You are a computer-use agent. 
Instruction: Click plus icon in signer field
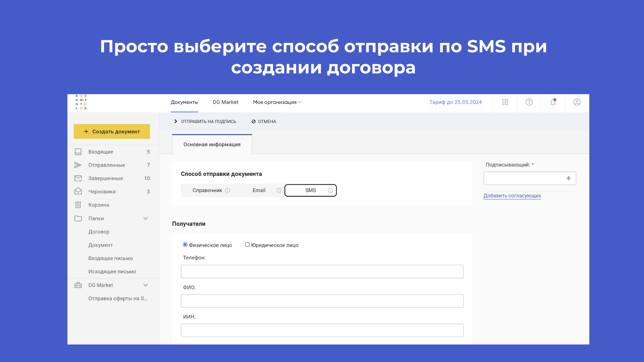(x=569, y=178)
